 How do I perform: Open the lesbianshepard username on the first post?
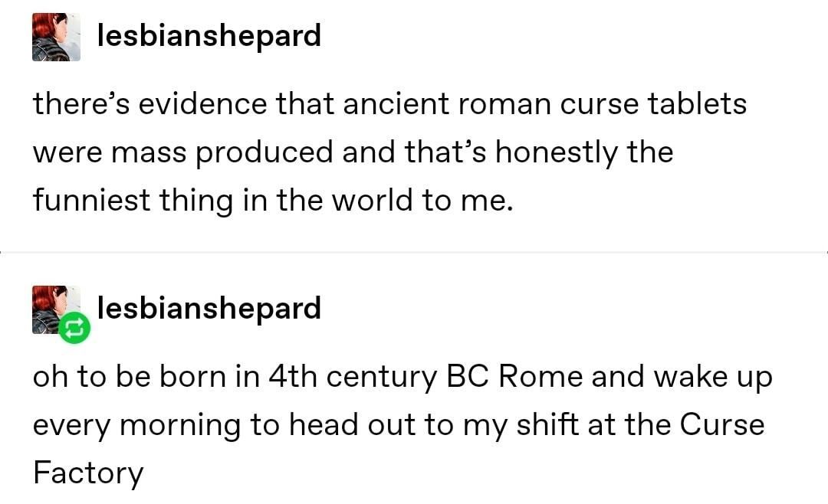click(209, 35)
